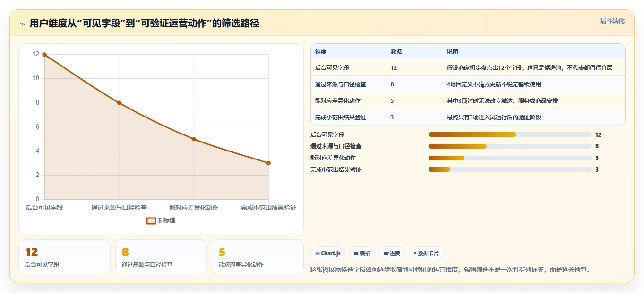Click the 通过来源与口径检查 cell in the table
The width and height of the screenshot is (644, 293).
click(341, 84)
